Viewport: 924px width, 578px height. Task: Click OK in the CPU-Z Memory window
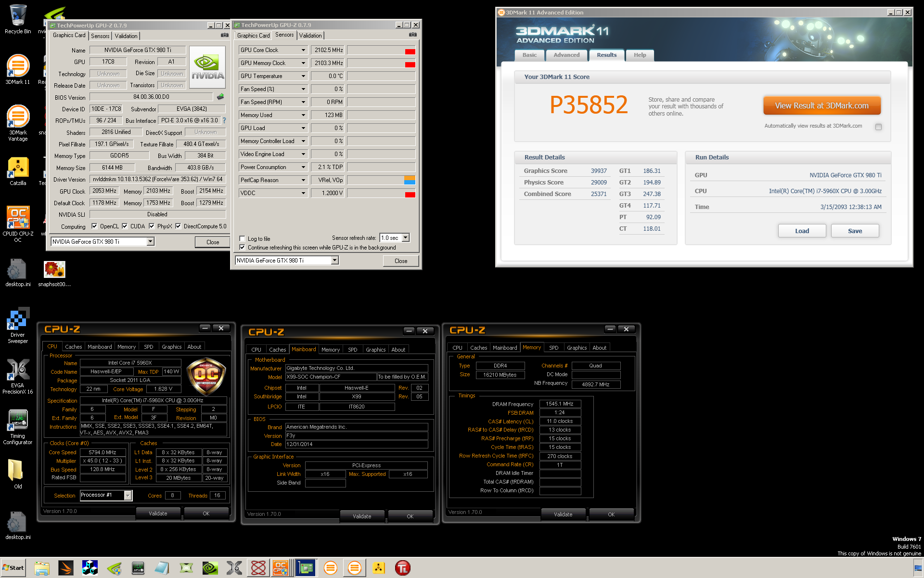tap(611, 514)
